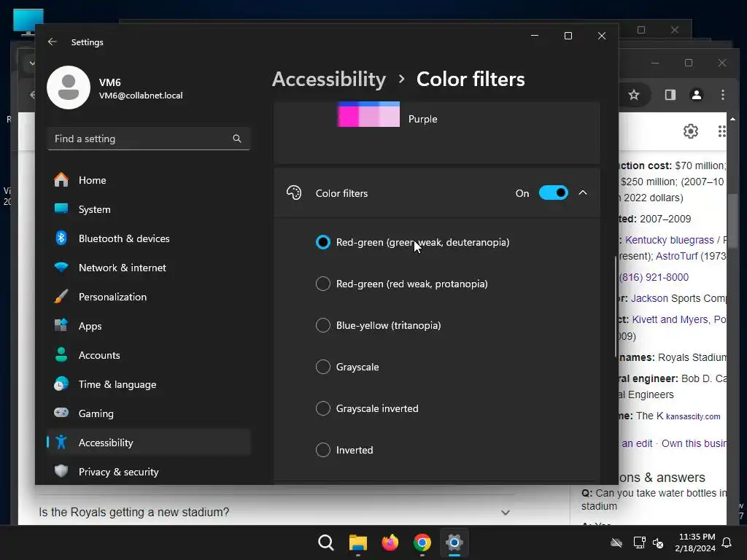Click the Accessibility figure icon in sidebar

point(61,443)
